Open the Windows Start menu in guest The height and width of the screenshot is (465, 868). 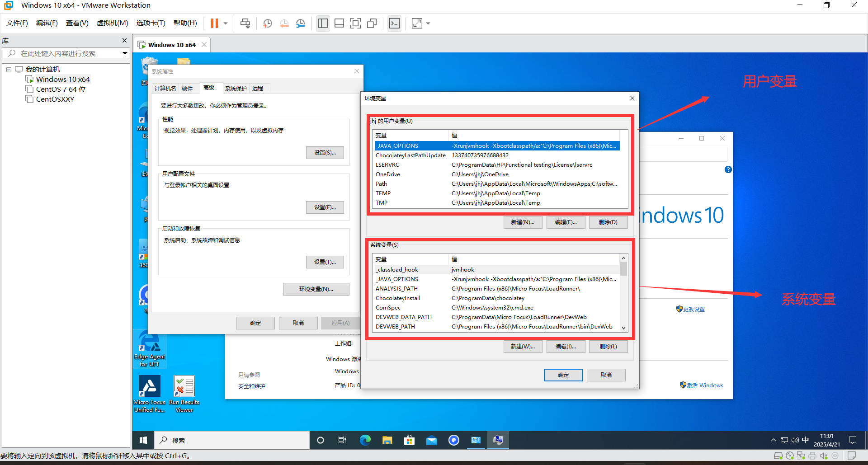[143, 440]
